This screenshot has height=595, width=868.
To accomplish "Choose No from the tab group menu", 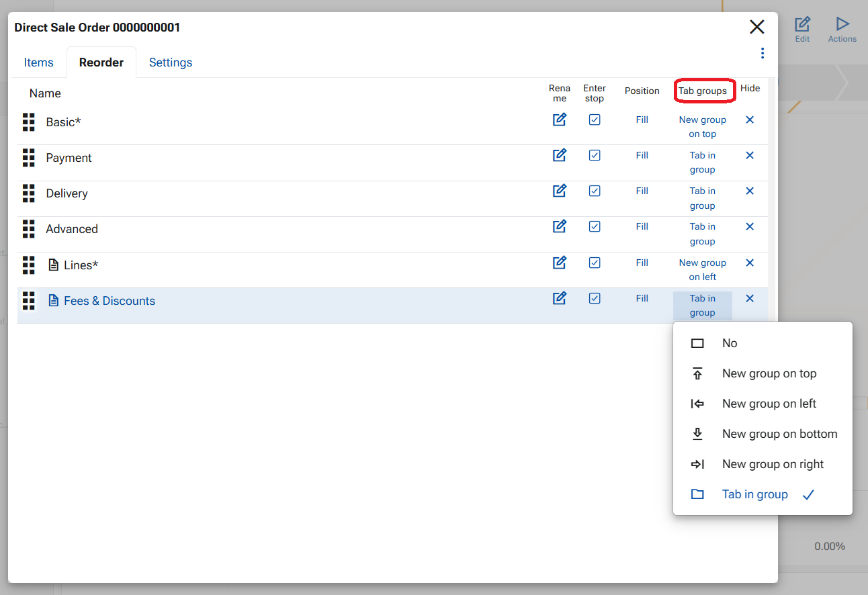I will pos(730,343).
